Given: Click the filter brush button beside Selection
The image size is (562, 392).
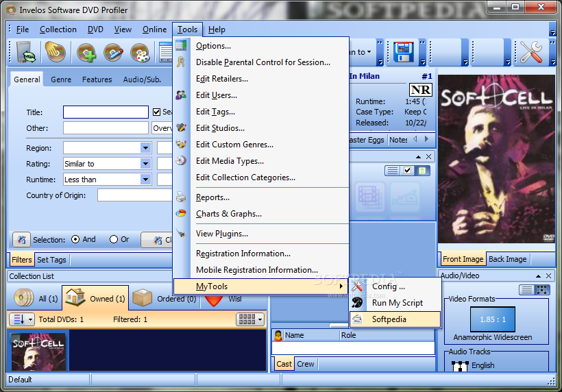Looking at the screenshot, I should 21,239.
